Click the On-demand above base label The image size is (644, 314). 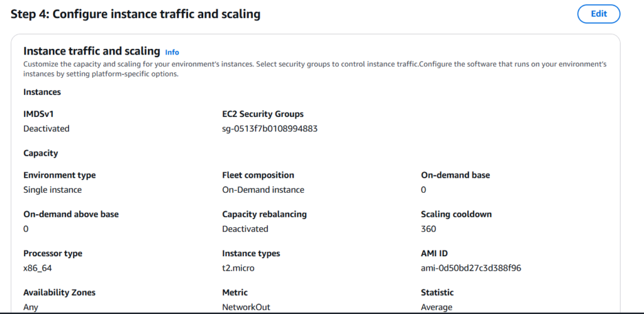tap(71, 214)
